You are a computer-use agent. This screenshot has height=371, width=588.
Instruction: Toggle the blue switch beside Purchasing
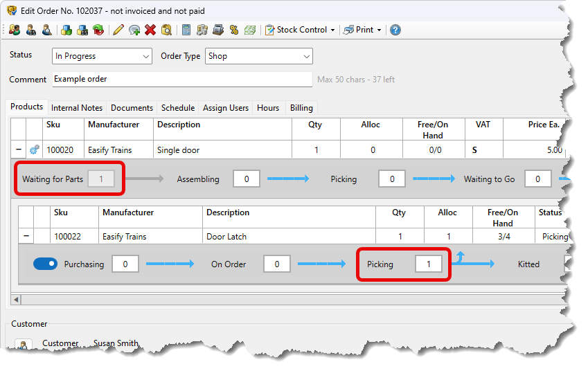[46, 264]
